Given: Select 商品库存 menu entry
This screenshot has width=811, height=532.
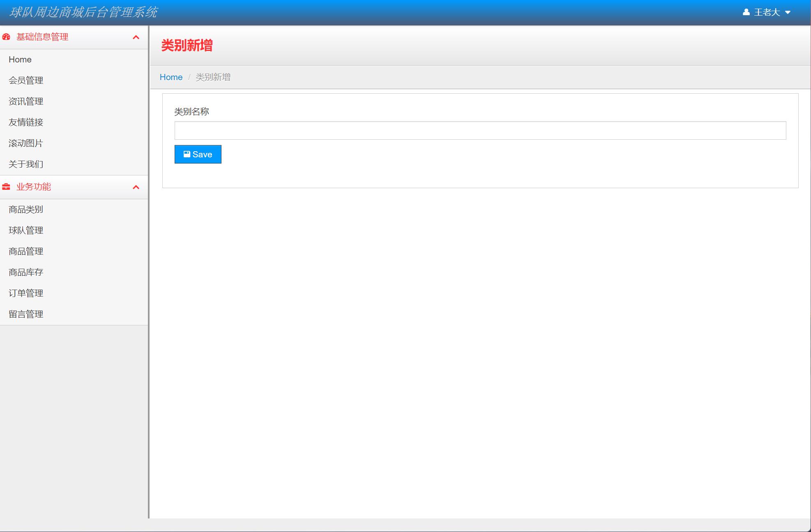Looking at the screenshot, I should point(26,272).
